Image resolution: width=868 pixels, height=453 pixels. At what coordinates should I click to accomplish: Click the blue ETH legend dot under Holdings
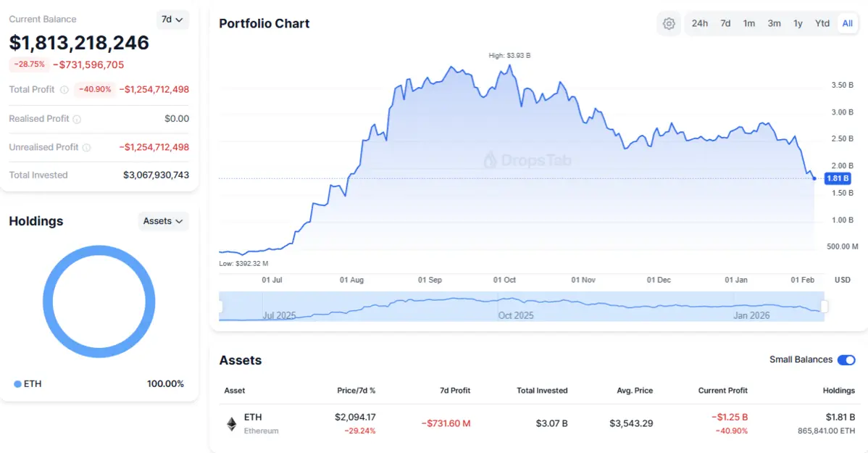pyautogui.click(x=17, y=384)
